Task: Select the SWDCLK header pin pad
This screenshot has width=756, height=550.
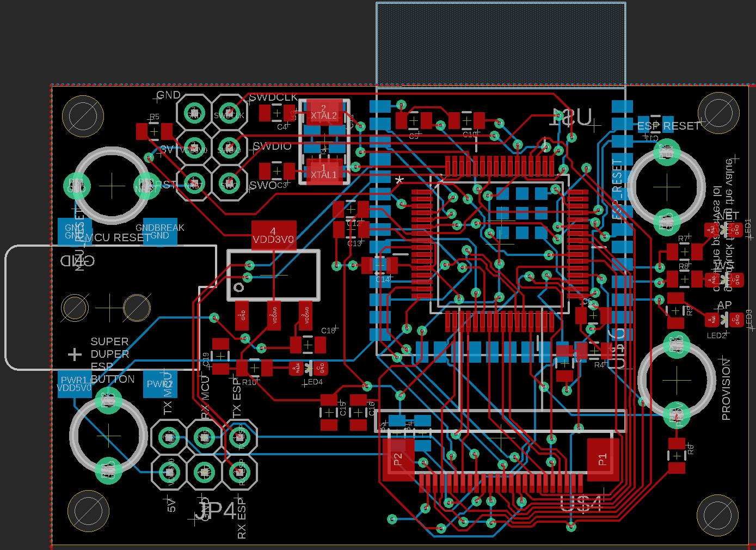Action: click(x=229, y=114)
